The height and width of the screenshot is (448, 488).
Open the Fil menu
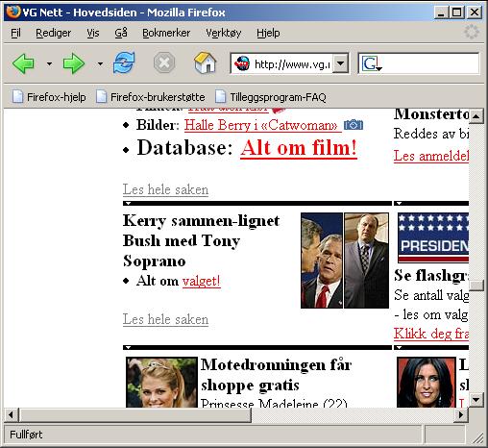15,33
